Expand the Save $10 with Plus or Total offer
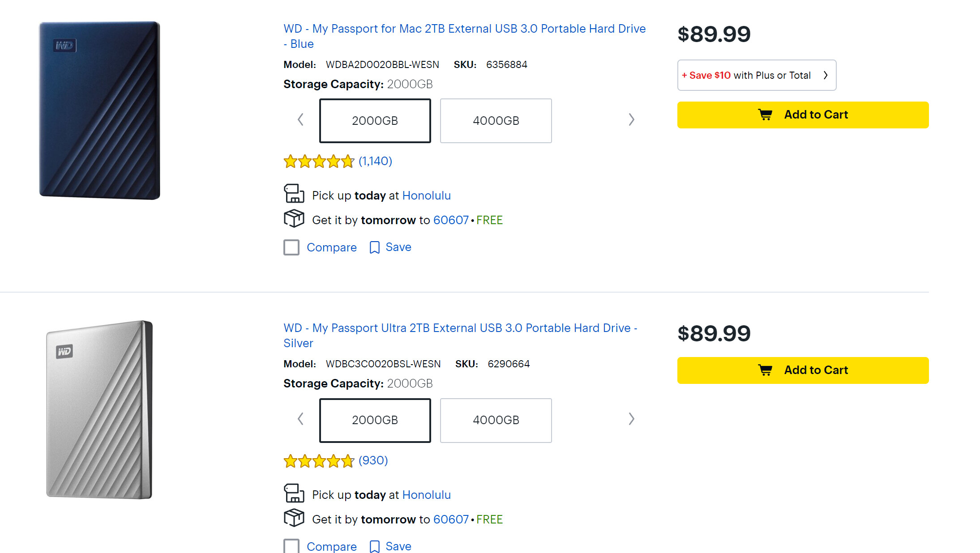This screenshot has height=553, width=980. click(756, 75)
